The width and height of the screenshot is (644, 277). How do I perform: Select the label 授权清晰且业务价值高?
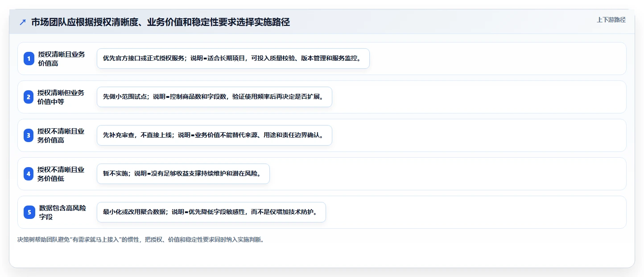[x=62, y=59]
